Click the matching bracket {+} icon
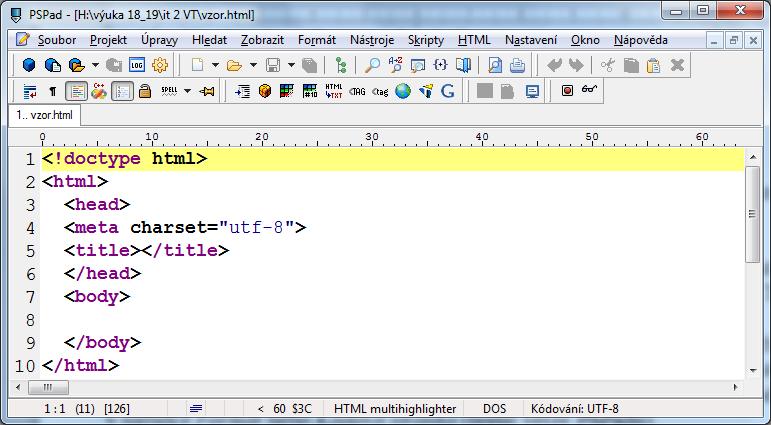 click(440, 65)
